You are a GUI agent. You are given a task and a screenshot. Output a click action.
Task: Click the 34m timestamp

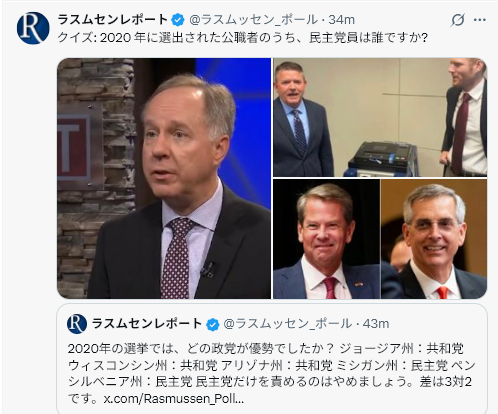pos(342,20)
